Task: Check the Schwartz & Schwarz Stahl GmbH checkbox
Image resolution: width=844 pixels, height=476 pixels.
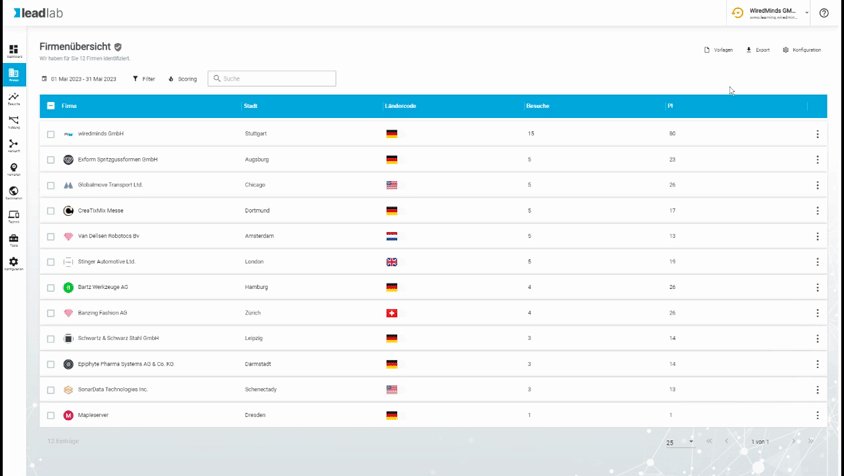Action: 51,339
